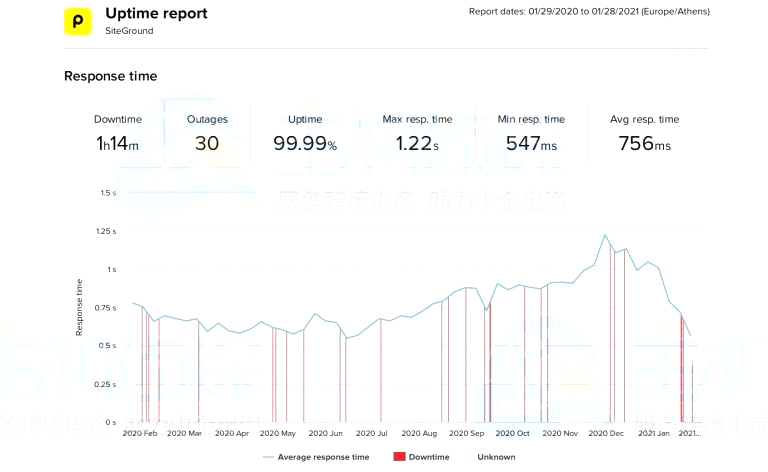The image size is (768, 472).
Task: Toggle the Unknown legend entry
Action: (496, 457)
